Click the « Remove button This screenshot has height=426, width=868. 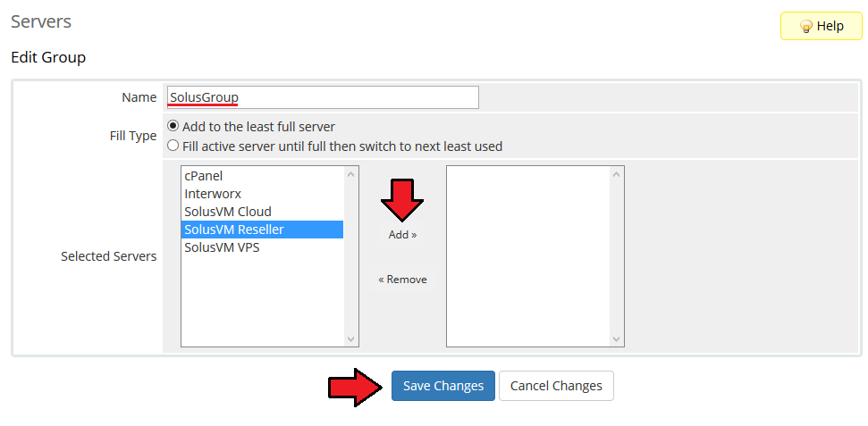[x=402, y=280]
